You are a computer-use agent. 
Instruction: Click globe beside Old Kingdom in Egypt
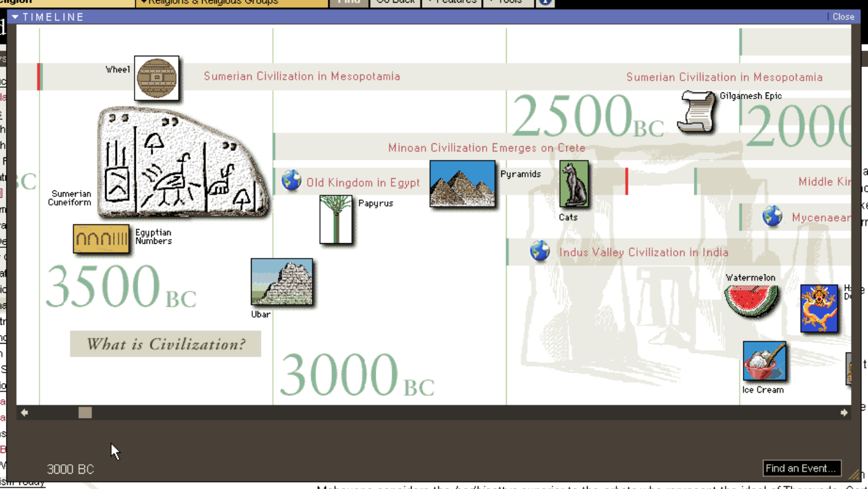pos(291,180)
